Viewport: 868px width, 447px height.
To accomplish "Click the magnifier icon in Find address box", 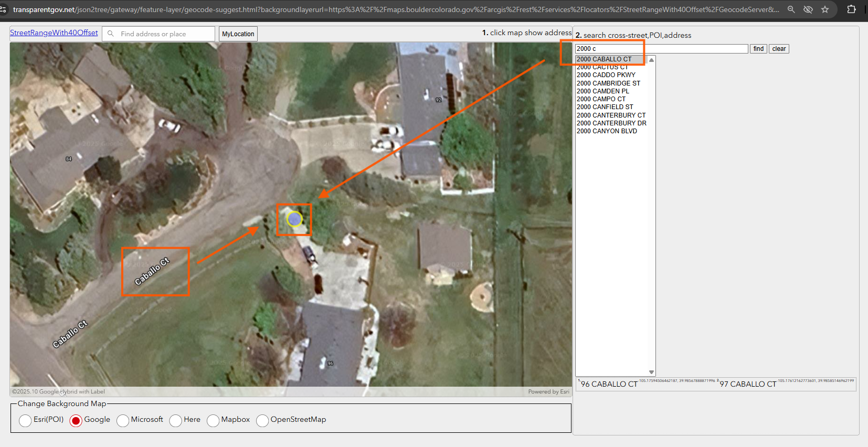I will [x=111, y=34].
